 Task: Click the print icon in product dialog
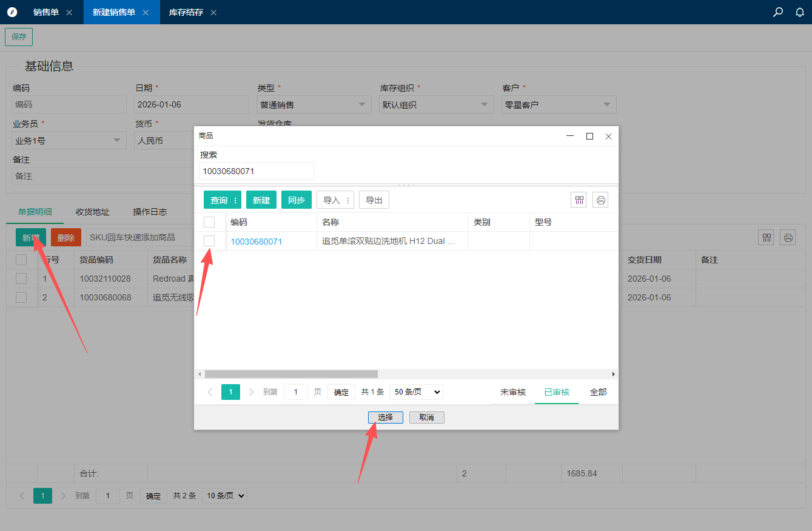(600, 200)
